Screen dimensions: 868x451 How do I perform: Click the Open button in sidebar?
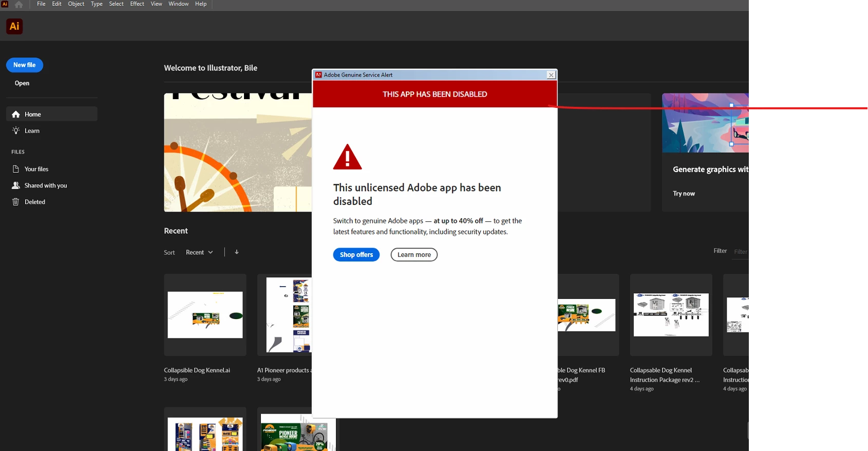tap(22, 83)
